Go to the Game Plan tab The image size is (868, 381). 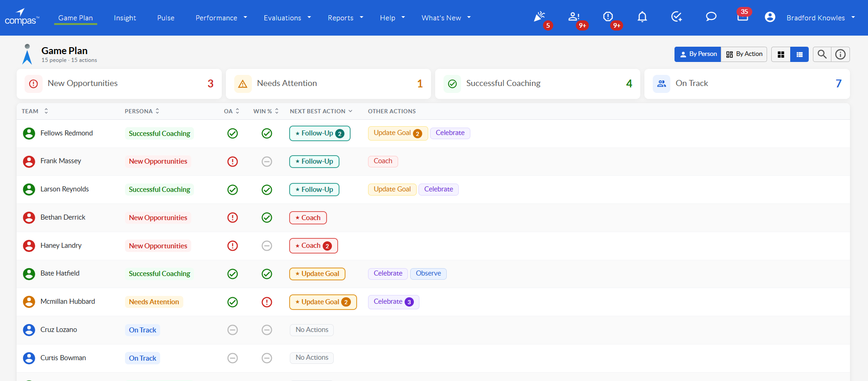[x=75, y=18]
